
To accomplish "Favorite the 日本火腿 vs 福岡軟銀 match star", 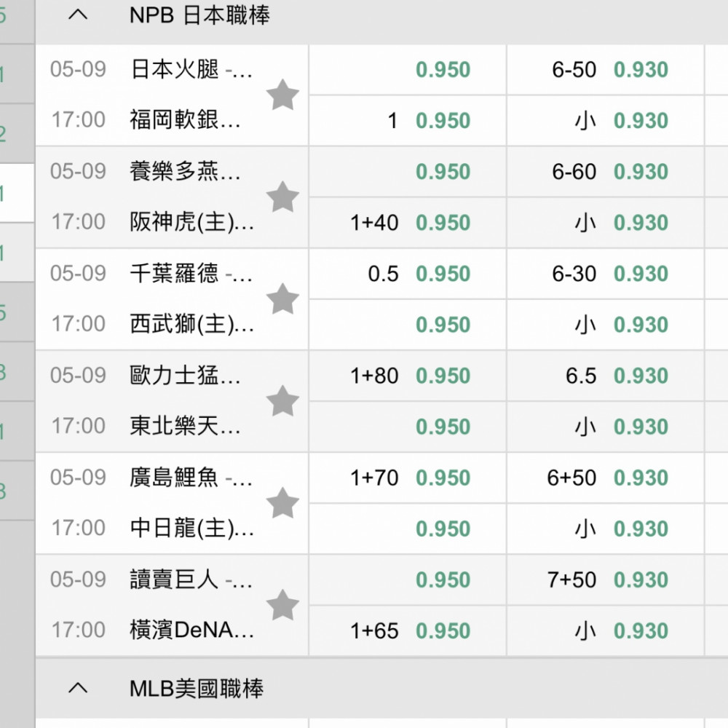I will click(x=282, y=95).
